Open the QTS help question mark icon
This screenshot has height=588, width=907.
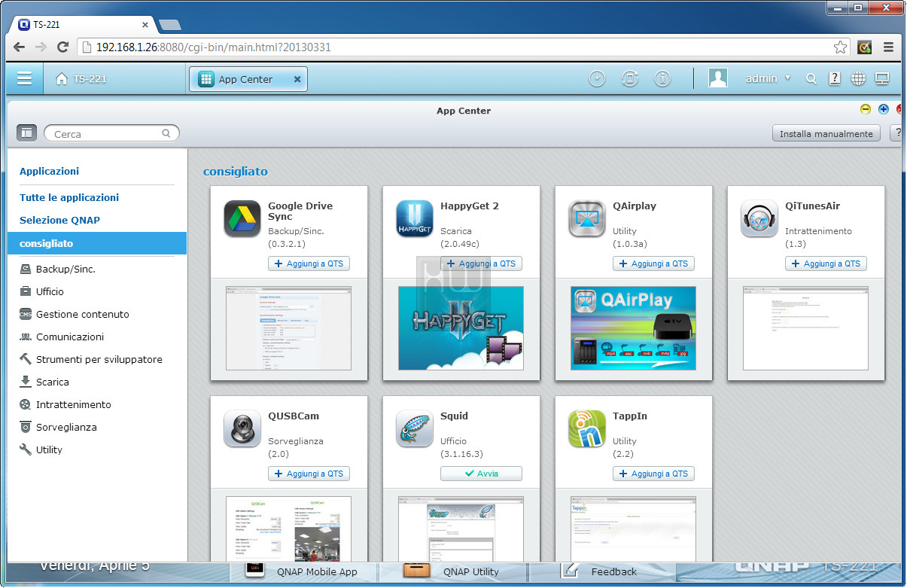pyautogui.click(x=835, y=78)
